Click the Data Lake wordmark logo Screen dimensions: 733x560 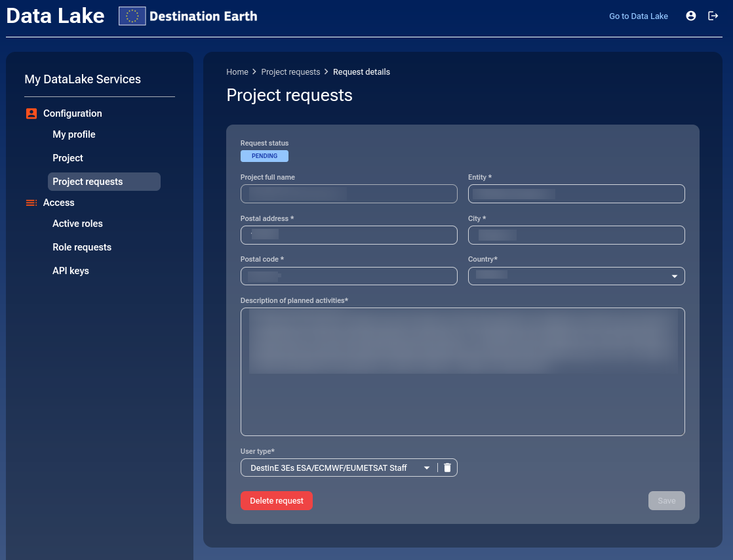(55, 16)
